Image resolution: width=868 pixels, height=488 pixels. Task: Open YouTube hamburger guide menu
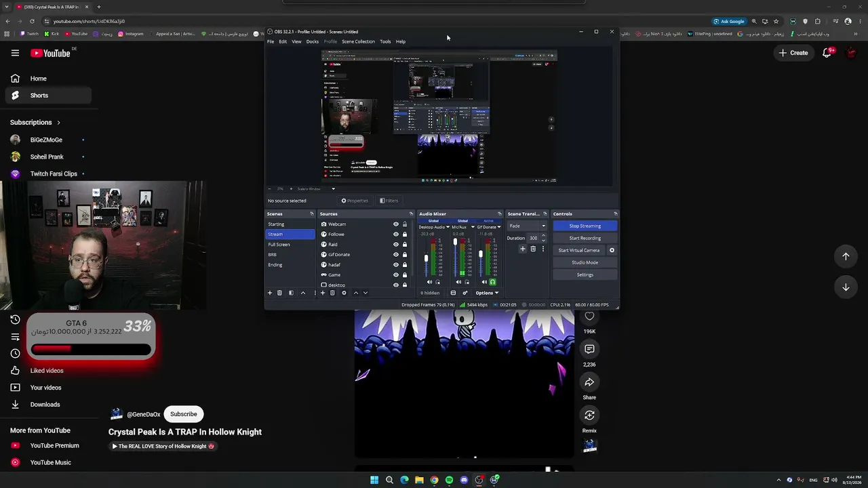[15, 53]
